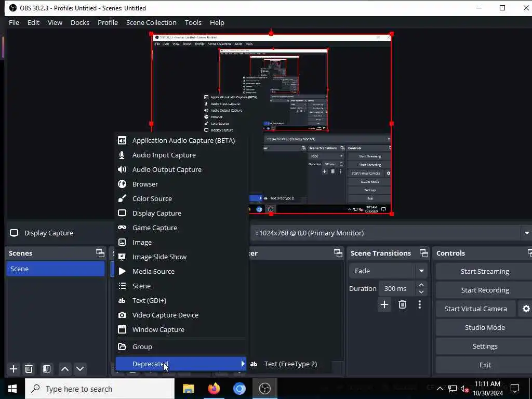Viewport: 532px width, 399px height.
Task: Click the Audio Input Capture microphone icon
Action: click(x=122, y=155)
